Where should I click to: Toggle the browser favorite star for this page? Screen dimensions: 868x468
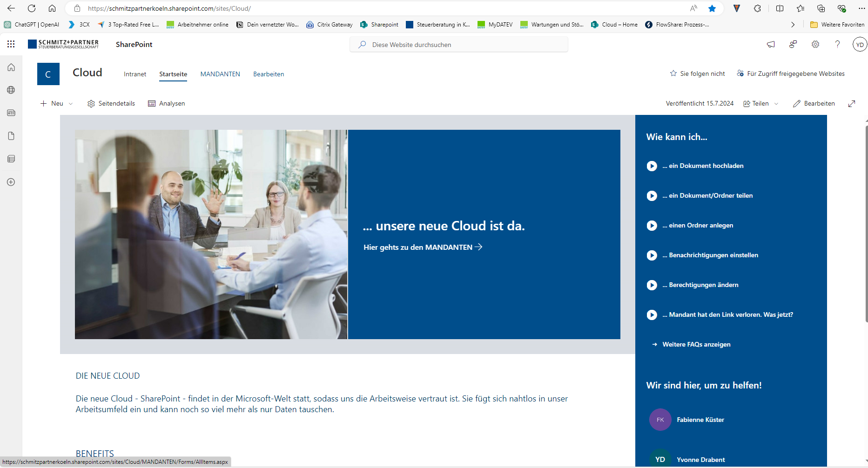click(712, 8)
